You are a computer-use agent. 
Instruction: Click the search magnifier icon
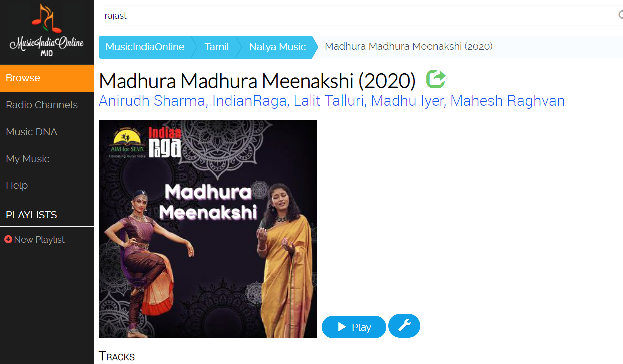(621, 15)
